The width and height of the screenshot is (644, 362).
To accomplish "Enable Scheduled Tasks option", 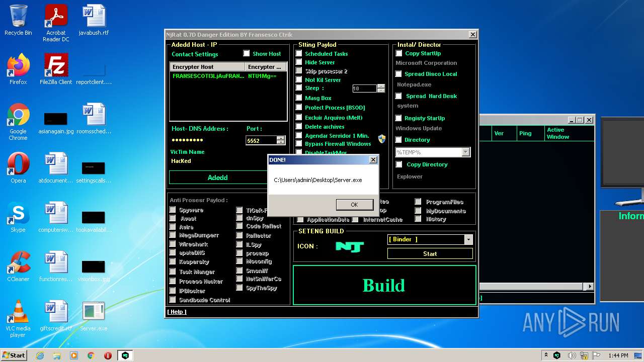I will (299, 53).
